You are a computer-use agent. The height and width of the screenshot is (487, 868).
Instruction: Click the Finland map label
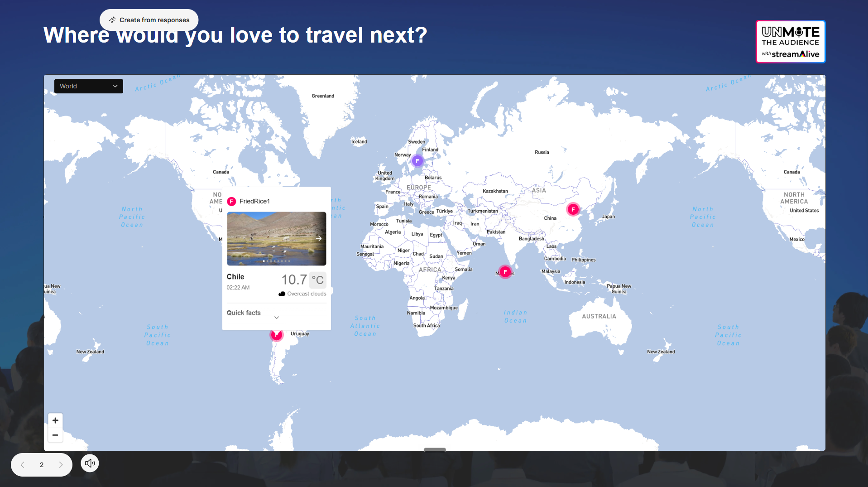point(430,150)
